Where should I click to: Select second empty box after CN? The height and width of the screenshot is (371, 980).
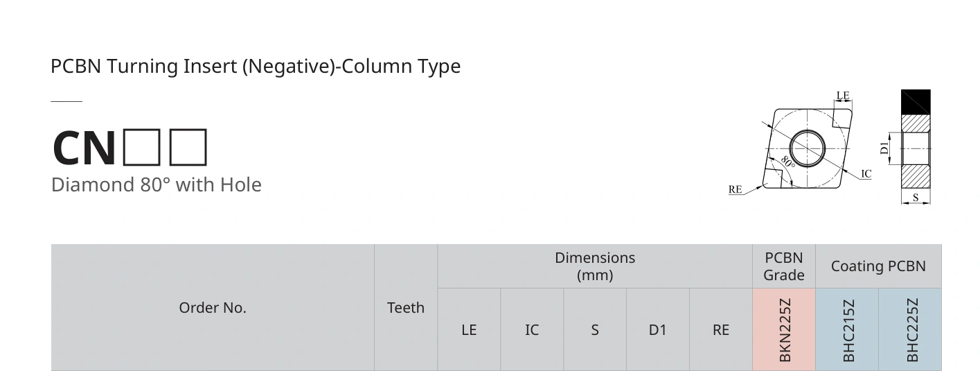(188, 147)
